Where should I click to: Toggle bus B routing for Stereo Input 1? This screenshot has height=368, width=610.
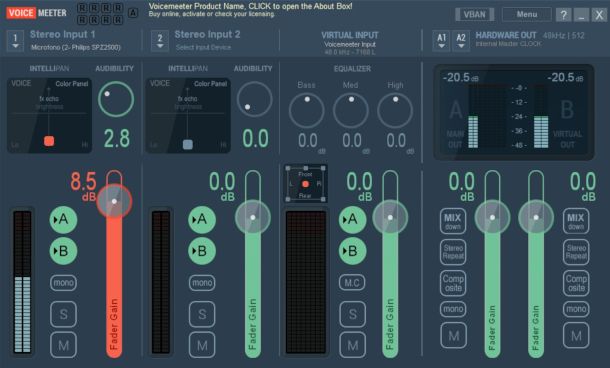pyautogui.click(x=63, y=251)
